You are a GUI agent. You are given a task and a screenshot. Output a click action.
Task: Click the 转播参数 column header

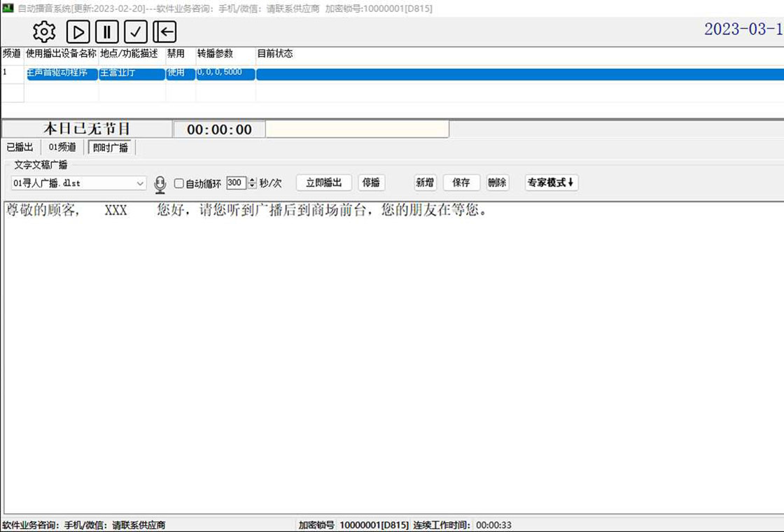pyautogui.click(x=225, y=53)
